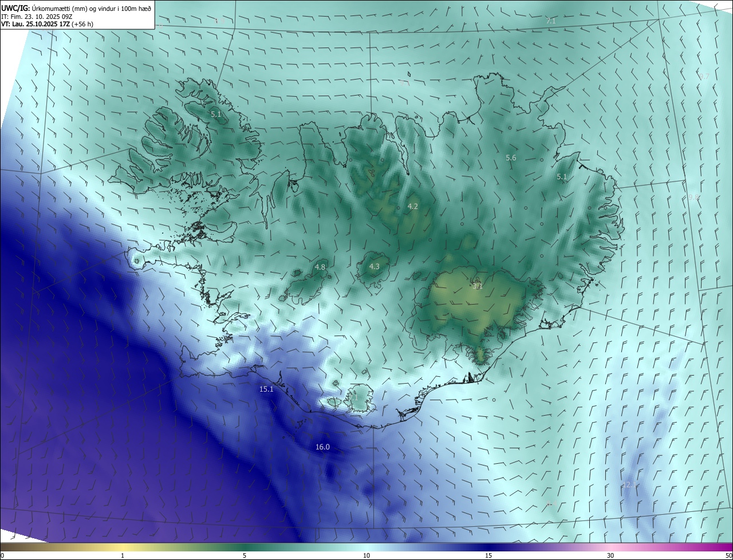
Task: Click the colorbar tick label '1'
Action: point(123,555)
